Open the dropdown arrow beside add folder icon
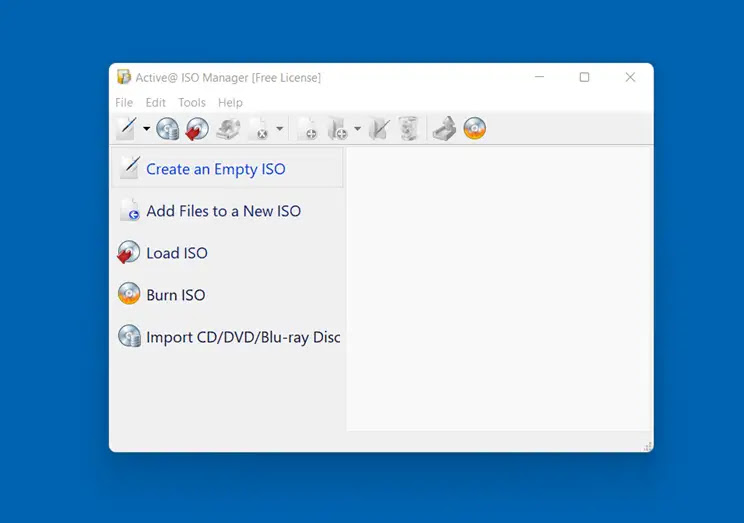 (357, 128)
